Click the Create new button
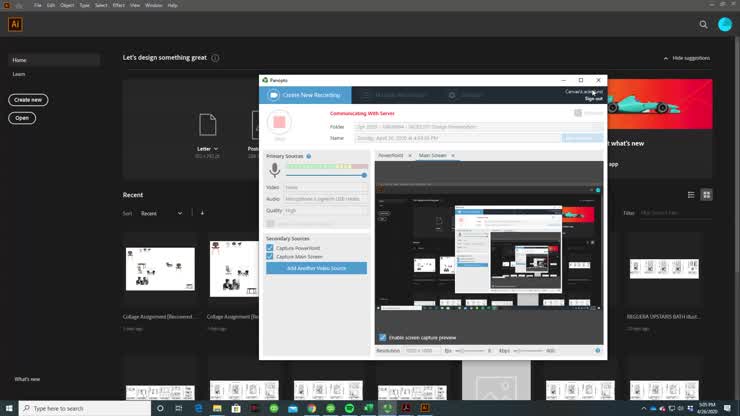 (x=28, y=100)
